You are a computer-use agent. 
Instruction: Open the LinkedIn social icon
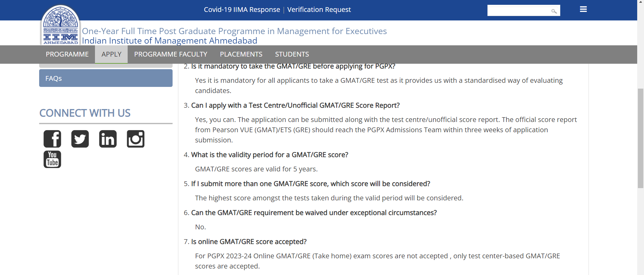pos(108,139)
